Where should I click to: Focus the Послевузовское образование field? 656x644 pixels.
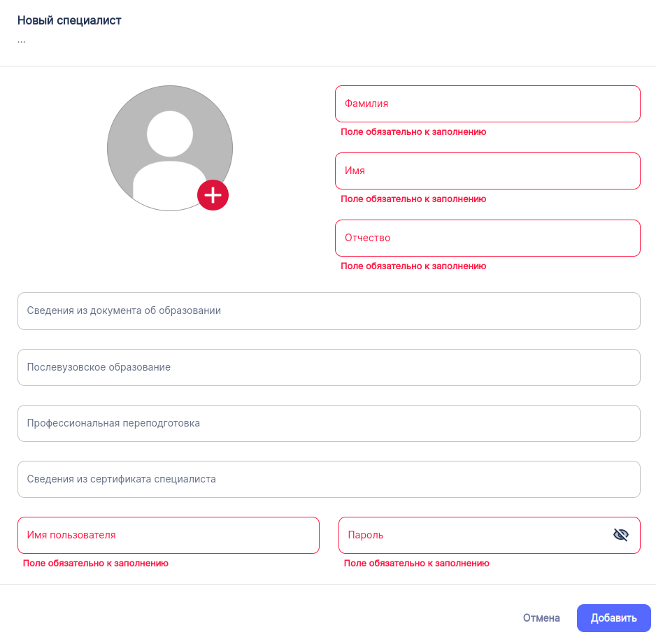(x=329, y=367)
